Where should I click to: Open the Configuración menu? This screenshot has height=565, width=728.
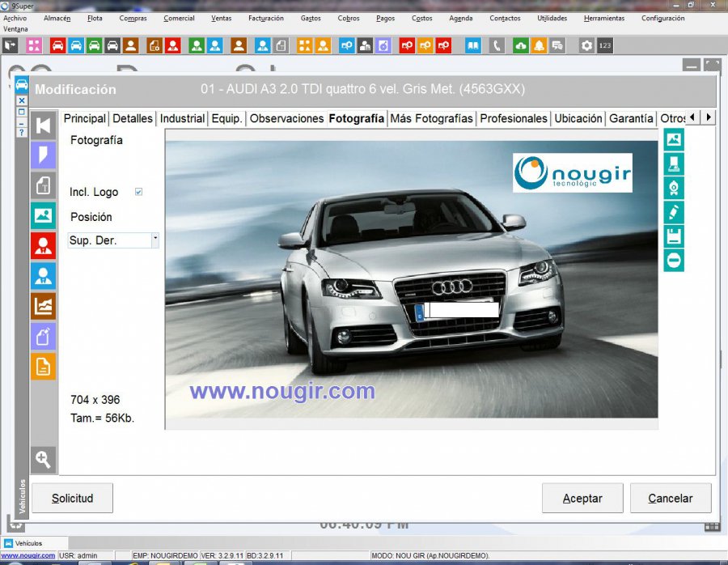663,18
